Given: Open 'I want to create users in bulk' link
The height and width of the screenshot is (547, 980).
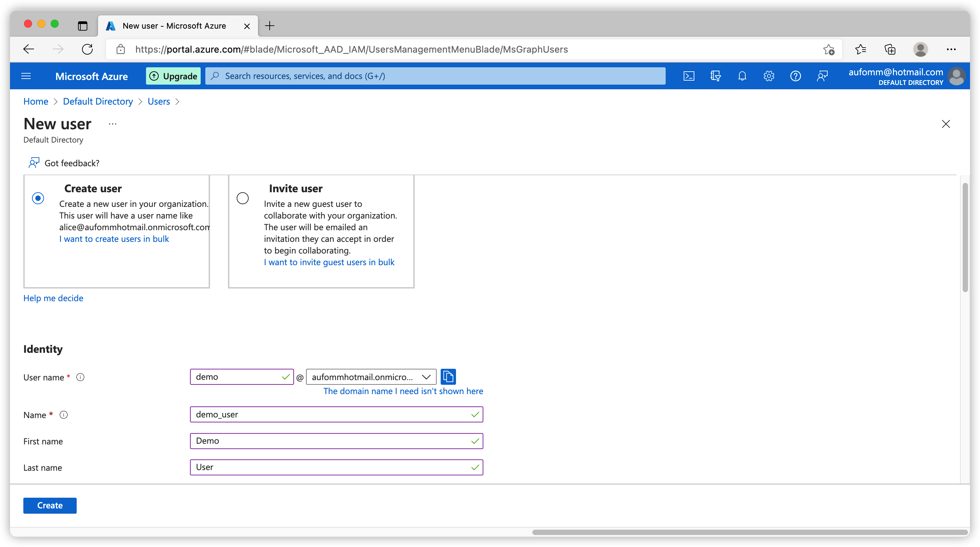Looking at the screenshot, I should point(114,239).
